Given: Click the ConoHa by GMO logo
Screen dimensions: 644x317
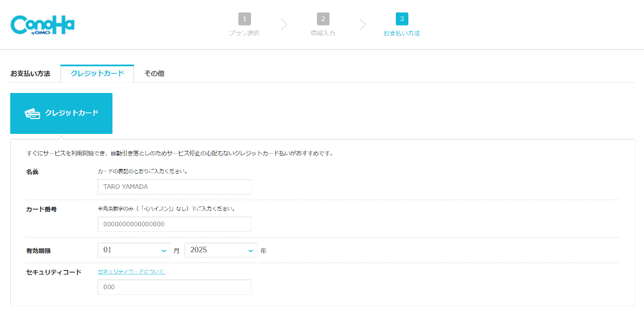Looking at the screenshot, I should pos(43,24).
